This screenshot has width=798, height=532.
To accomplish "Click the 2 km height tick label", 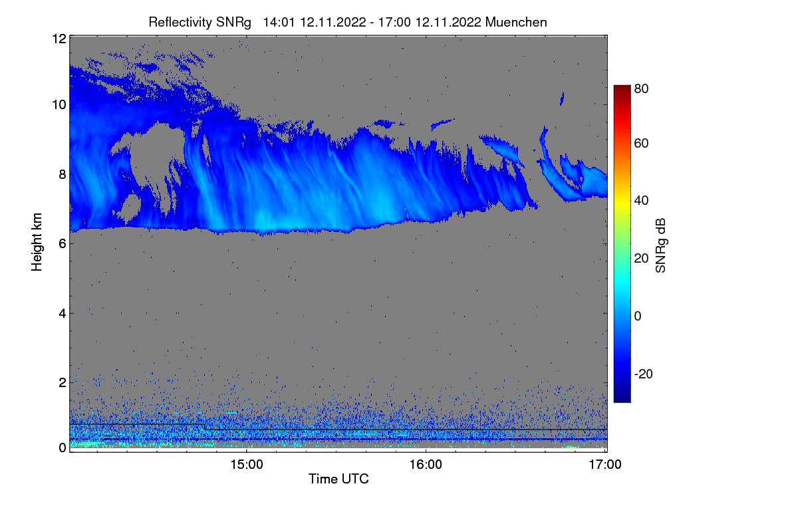I will 62,382.
